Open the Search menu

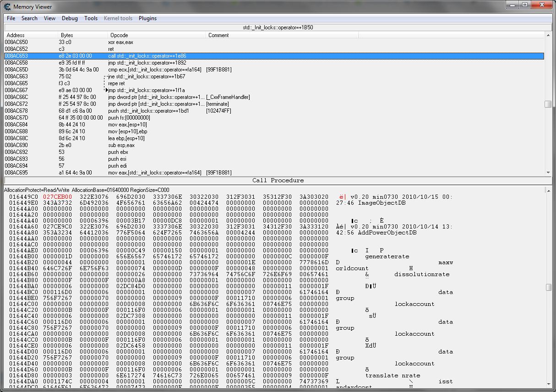[x=29, y=18]
